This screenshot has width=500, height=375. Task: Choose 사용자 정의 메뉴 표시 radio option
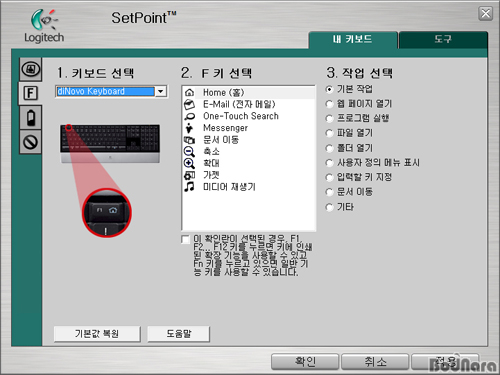click(x=329, y=163)
